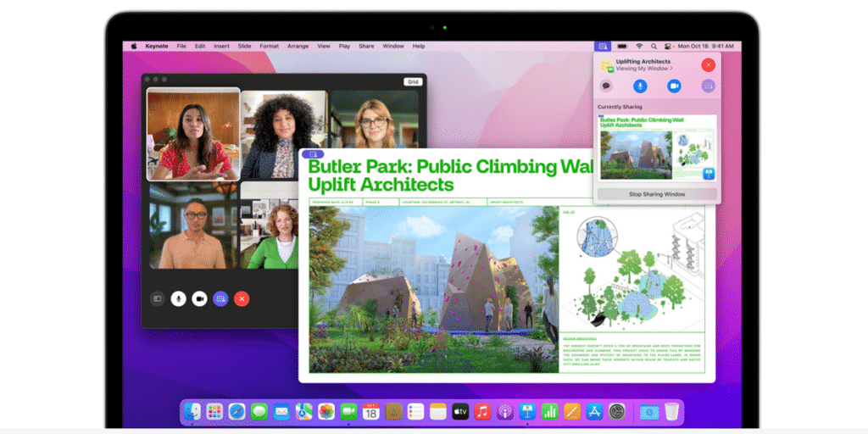Mute microphone in FaceTime window
This screenshot has width=868, height=434.
(x=178, y=299)
